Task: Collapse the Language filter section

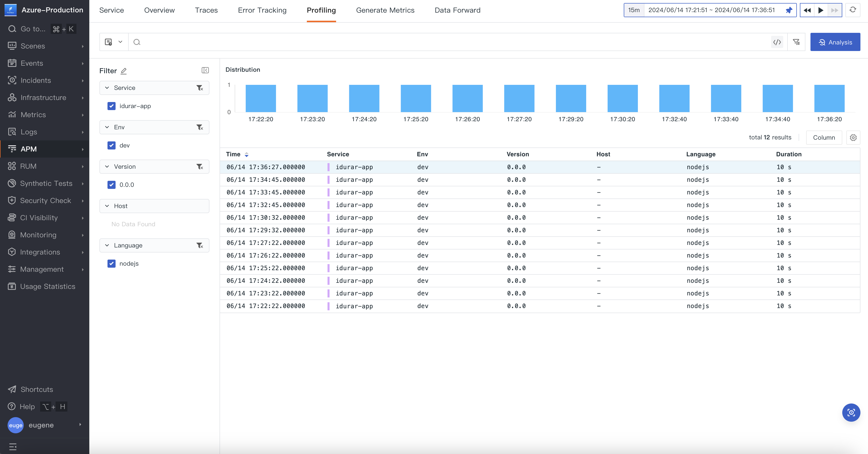Action: (107, 245)
